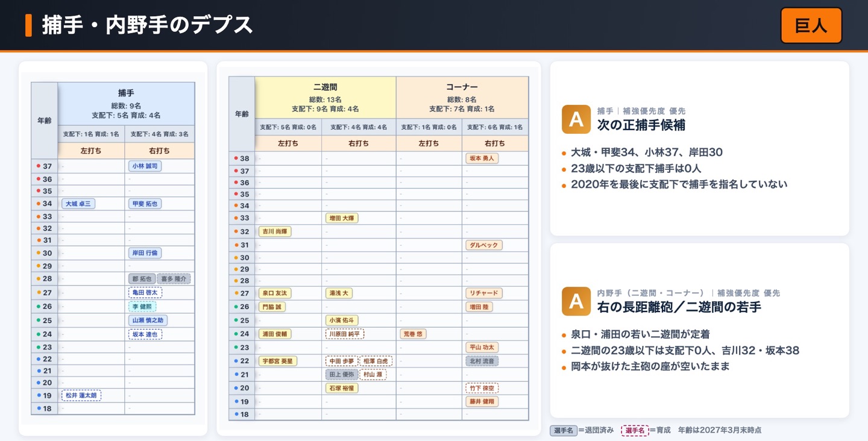Select the ダルベック player chip
868x441 pixels.
483,245
